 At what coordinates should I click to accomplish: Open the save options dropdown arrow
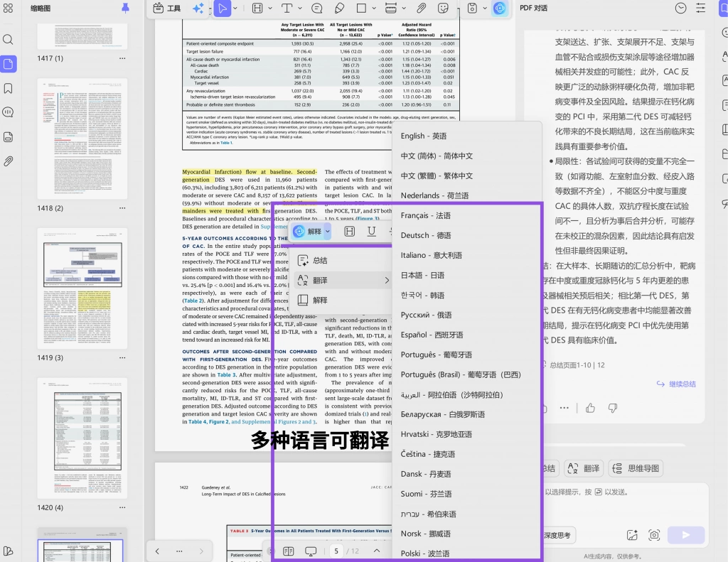[485, 9]
